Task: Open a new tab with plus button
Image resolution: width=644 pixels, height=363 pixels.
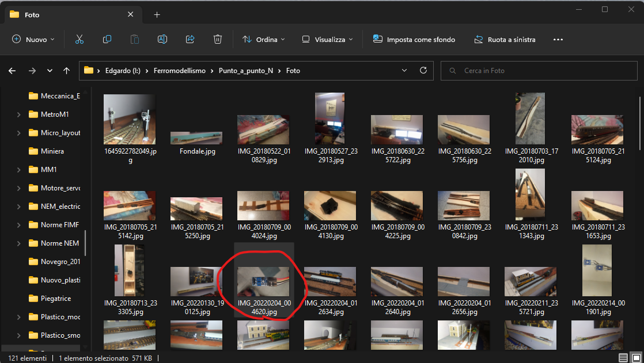Action: (157, 15)
